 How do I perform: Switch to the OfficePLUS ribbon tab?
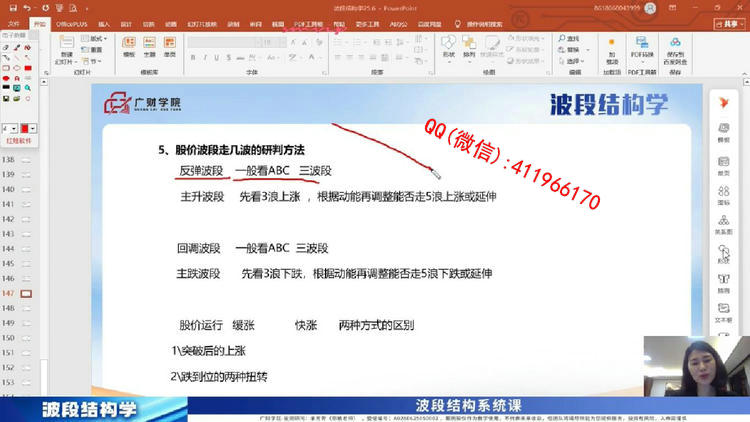pos(72,24)
